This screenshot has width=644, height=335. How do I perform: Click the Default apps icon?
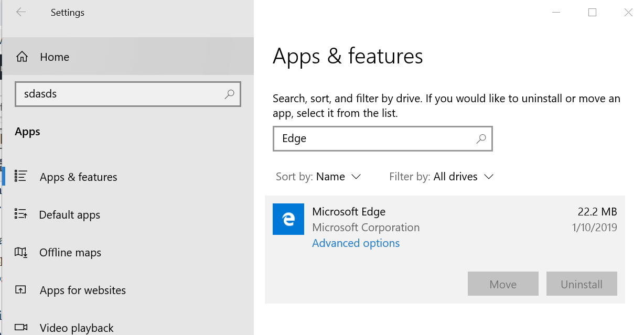(x=21, y=214)
